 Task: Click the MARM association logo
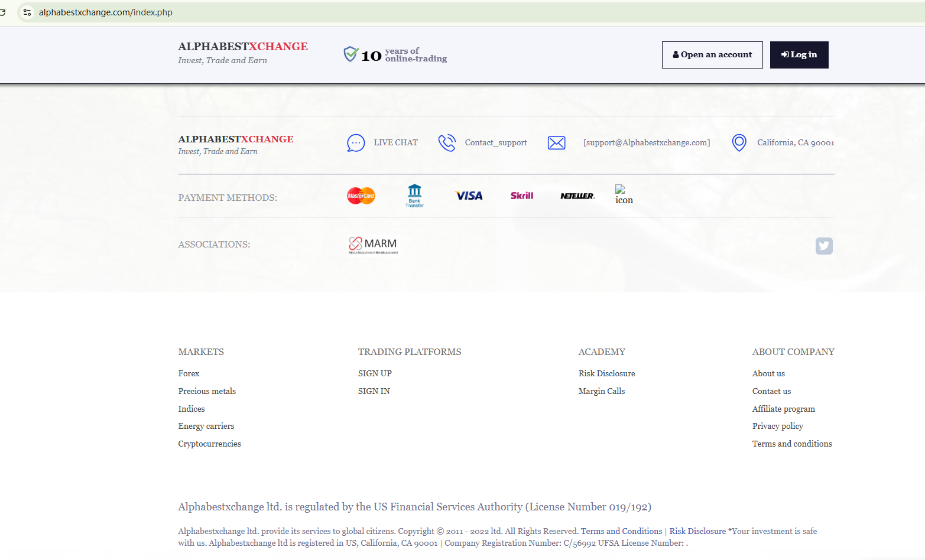tap(374, 245)
